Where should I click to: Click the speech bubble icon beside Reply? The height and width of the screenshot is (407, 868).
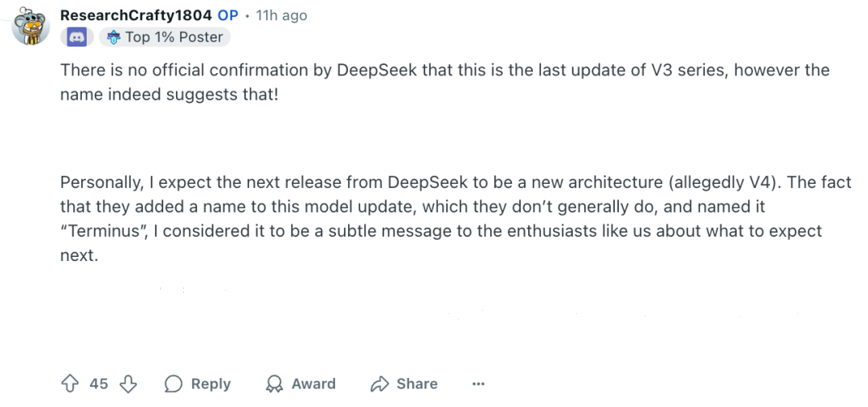click(173, 384)
